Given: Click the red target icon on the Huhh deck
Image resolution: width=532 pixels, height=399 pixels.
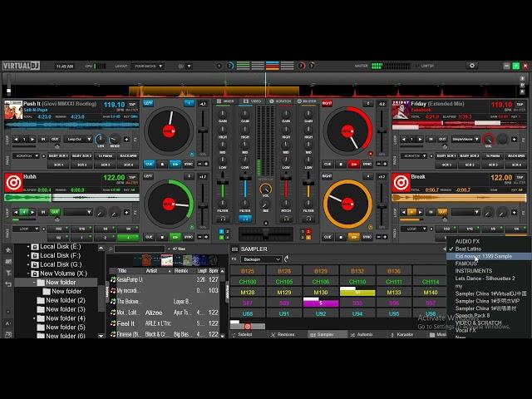Looking at the screenshot, I should 13,183.
